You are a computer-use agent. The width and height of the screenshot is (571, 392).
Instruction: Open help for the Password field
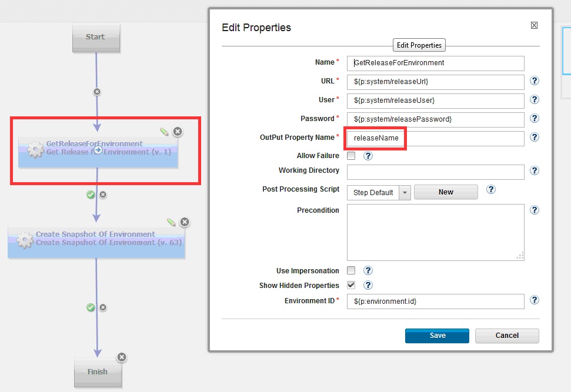pyautogui.click(x=535, y=119)
